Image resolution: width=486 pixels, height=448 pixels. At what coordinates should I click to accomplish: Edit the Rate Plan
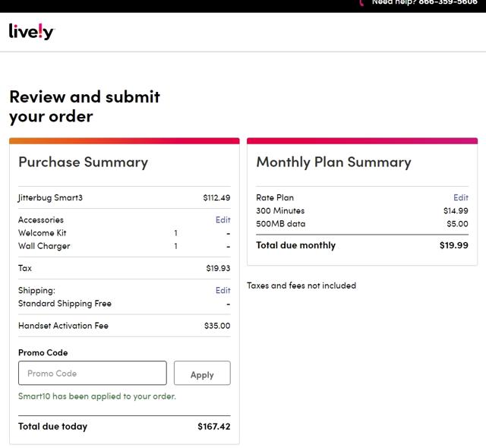[x=461, y=197]
